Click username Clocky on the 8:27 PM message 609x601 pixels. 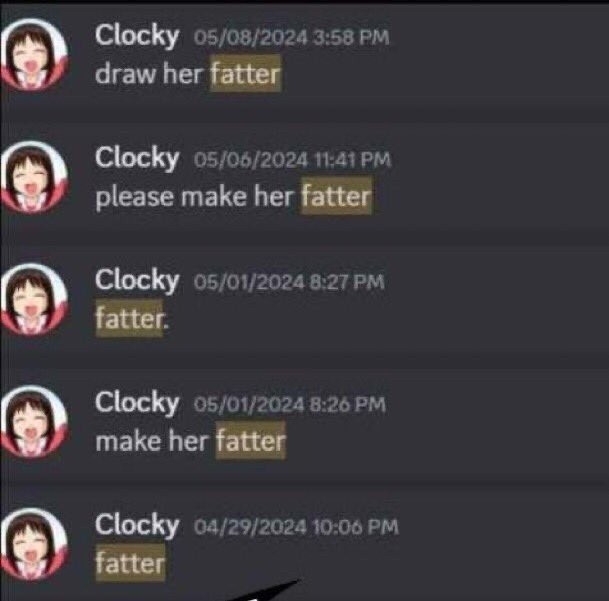pos(137,280)
